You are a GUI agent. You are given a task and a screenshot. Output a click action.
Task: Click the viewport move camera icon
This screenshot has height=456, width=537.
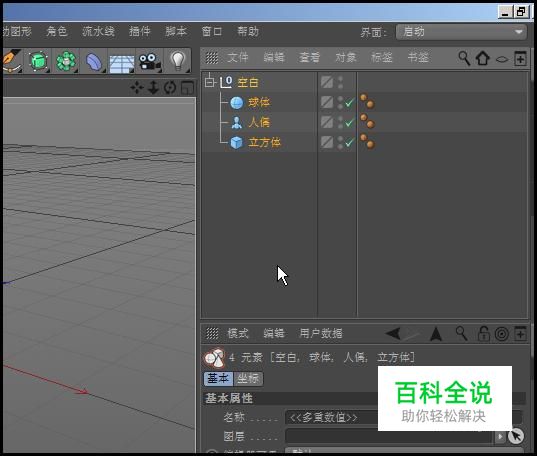[x=137, y=88]
